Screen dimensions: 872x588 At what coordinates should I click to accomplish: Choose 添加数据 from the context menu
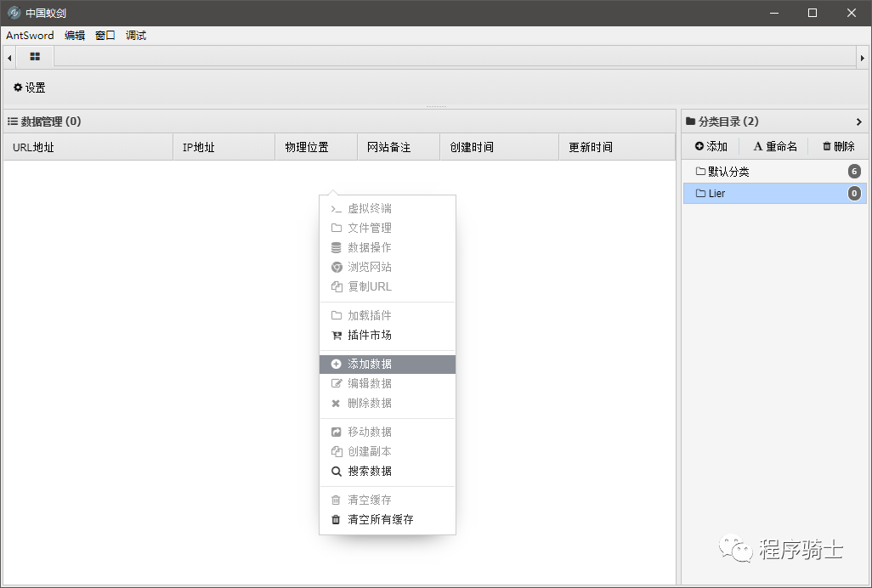388,364
